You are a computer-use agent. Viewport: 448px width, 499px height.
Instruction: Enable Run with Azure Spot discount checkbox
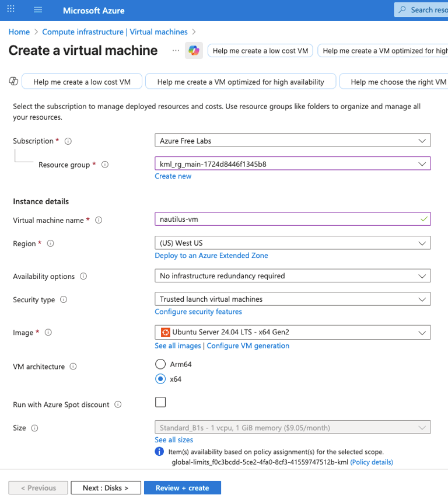point(160,402)
